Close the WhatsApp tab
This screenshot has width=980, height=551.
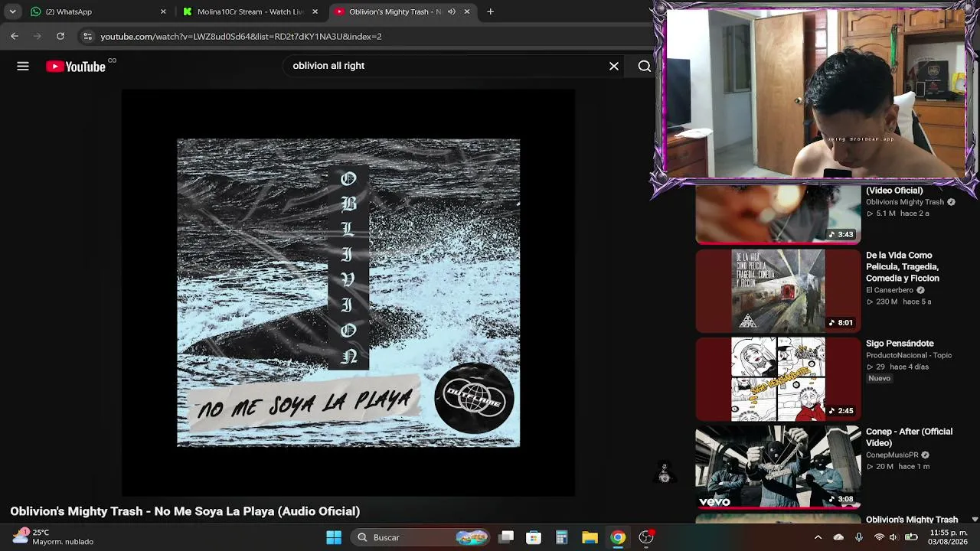click(163, 11)
